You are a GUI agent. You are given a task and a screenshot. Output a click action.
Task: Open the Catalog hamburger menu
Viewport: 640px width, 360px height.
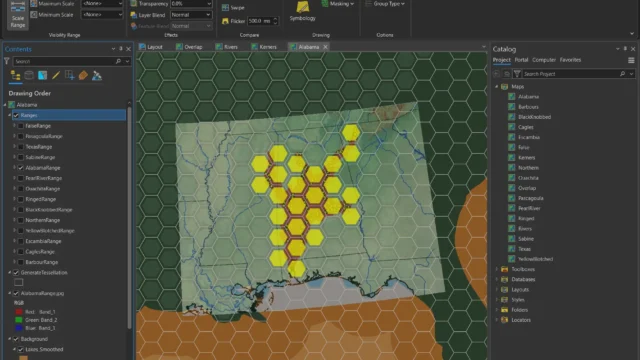631,60
